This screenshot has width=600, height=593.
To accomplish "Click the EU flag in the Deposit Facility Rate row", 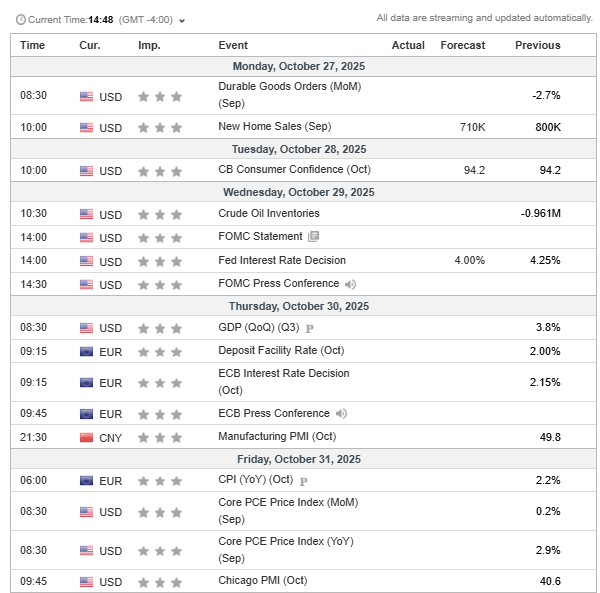I will click(x=86, y=352).
